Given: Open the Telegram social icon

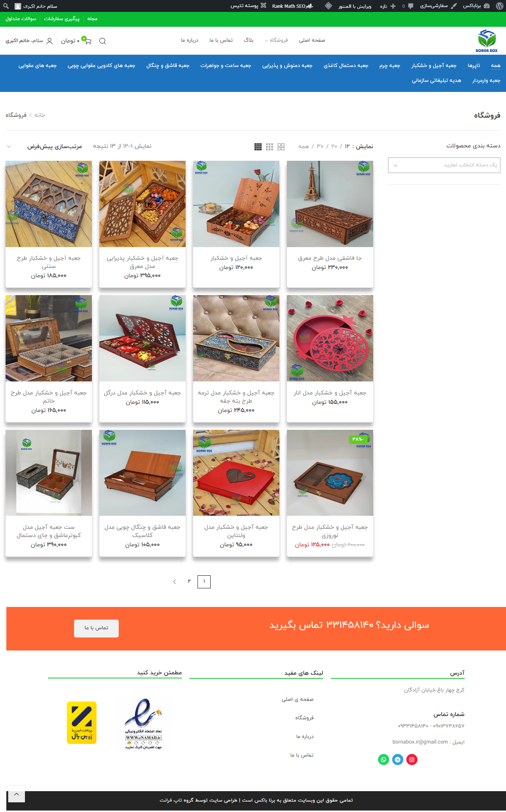Looking at the screenshot, I should coord(398,760).
